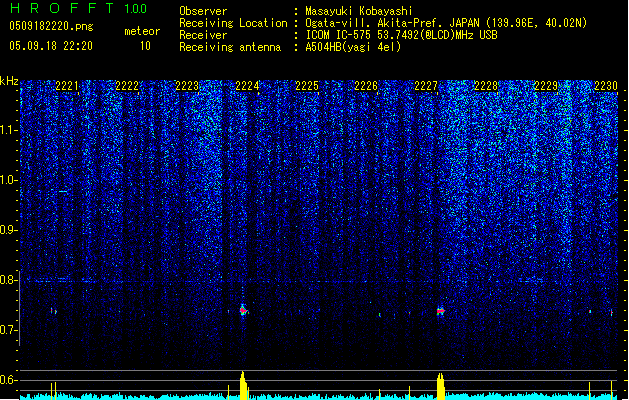629x400 pixels.
Task: Click the 2229 time marker
Action: tap(546, 86)
